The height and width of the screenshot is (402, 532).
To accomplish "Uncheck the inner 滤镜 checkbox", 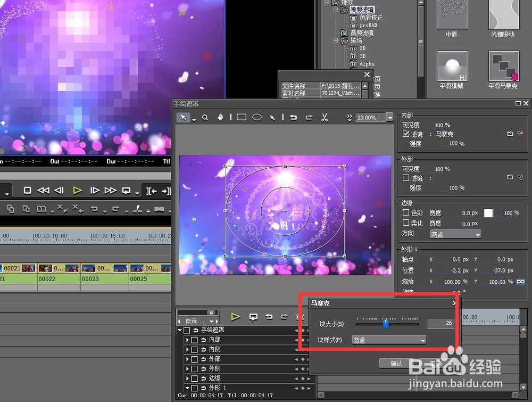I will [x=406, y=134].
